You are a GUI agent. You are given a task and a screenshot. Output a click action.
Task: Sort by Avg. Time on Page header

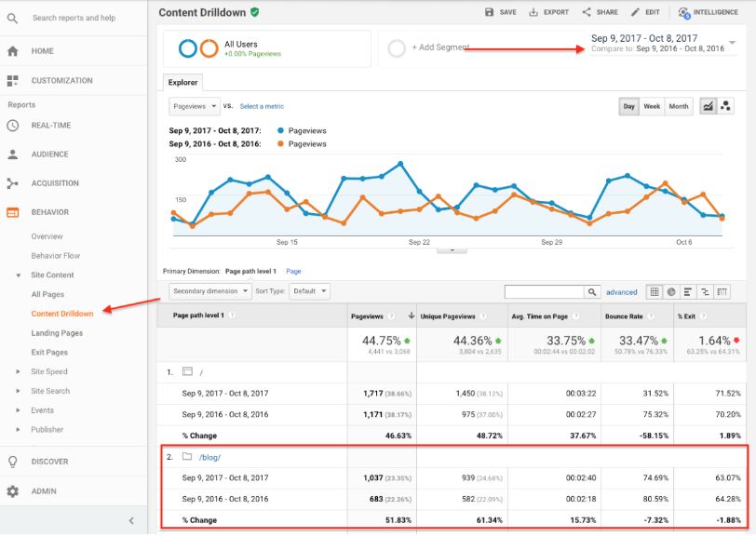pos(539,316)
